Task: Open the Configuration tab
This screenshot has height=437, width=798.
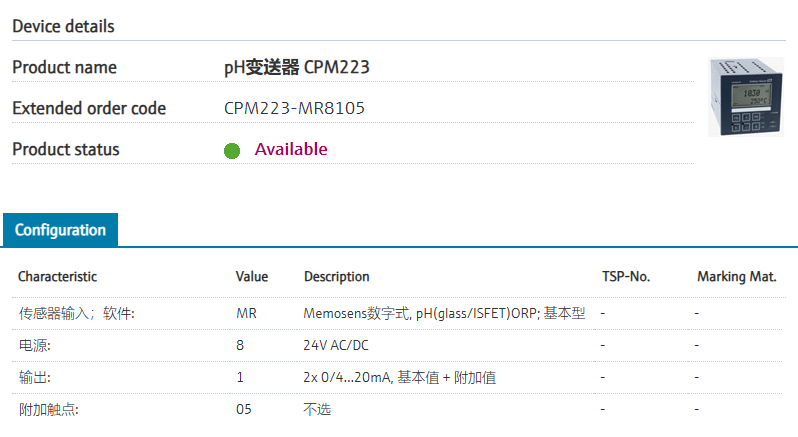Action: pos(61,230)
